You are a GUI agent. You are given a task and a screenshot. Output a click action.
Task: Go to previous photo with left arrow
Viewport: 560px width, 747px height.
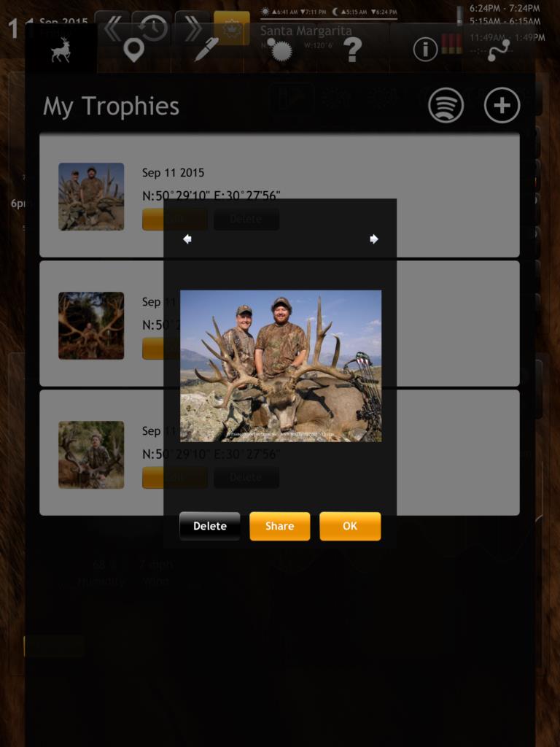tap(187, 239)
